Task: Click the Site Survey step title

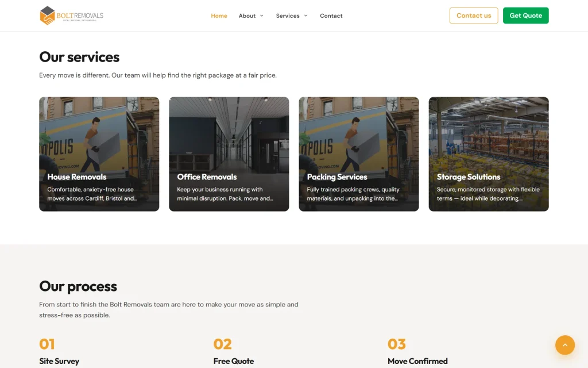Action: (59, 361)
